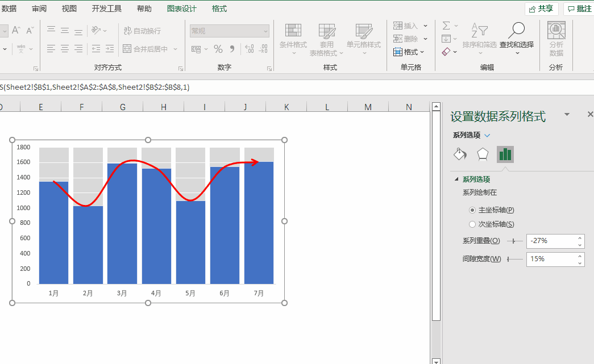This screenshot has width=594, height=364.
Task: Increase the indent level
Action: (110, 48)
